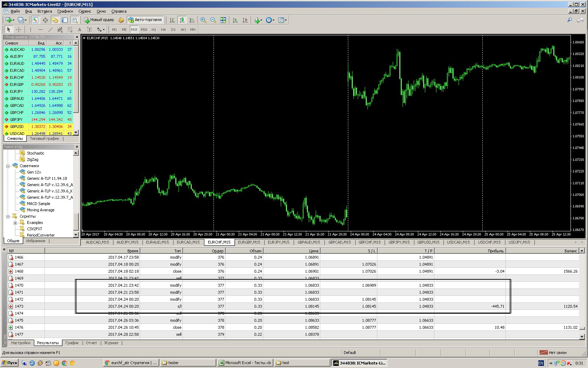The width and height of the screenshot is (588, 368).
Task: Open the templates dropdown arrow
Action: tap(286, 20)
